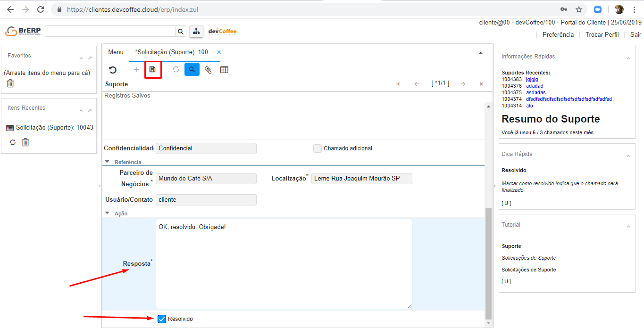The height and width of the screenshot is (328, 644).
Task: Enable the Chamado adicional checkbox
Action: point(318,148)
